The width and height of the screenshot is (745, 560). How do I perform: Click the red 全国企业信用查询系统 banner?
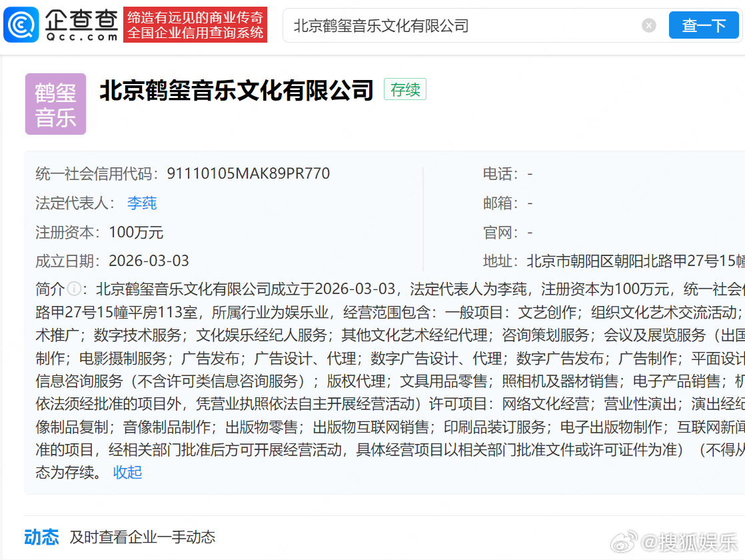[195, 25]
